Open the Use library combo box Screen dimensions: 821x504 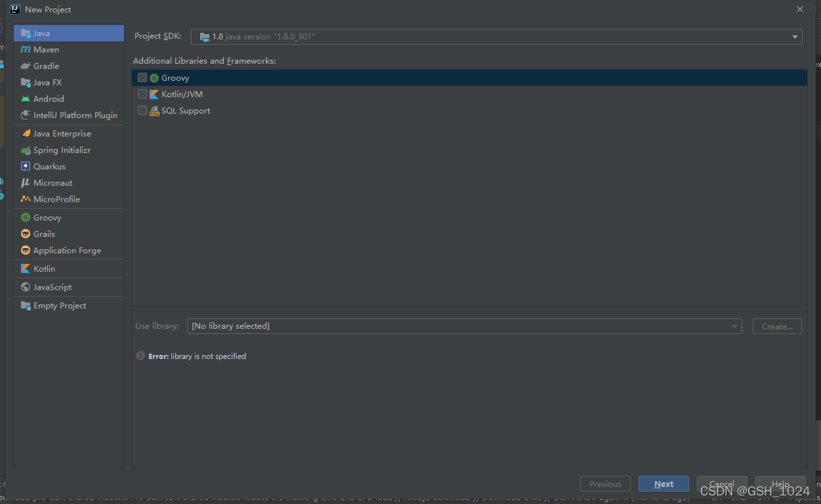click(464, 326)
